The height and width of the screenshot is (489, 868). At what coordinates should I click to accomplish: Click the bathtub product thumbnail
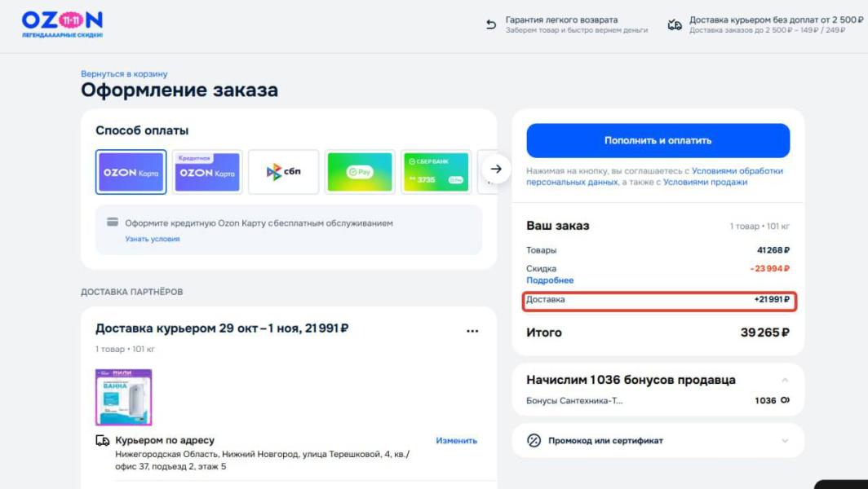(x=123, y=397)
